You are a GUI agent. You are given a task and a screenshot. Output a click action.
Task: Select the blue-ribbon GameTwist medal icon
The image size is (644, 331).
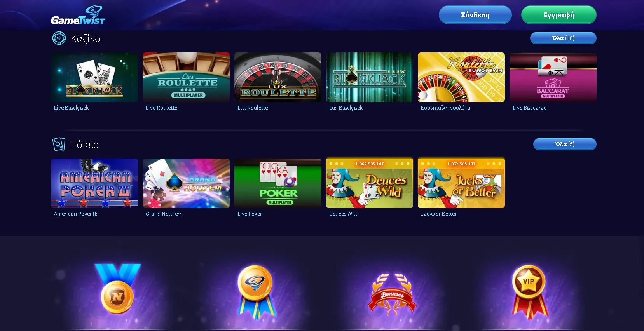255,291
